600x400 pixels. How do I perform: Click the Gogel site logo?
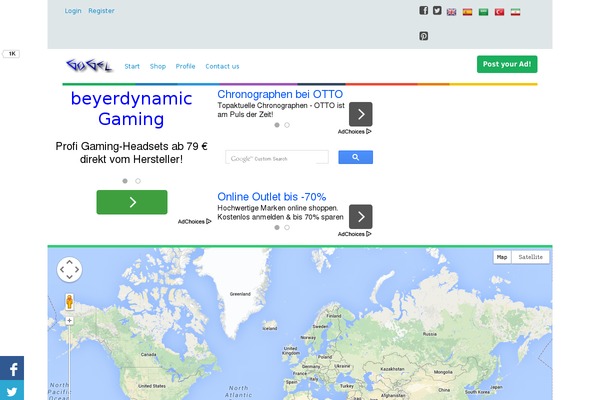pos(89,66)
